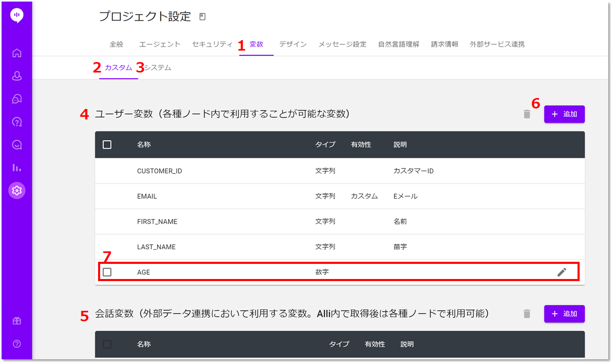Click the FIRST_NAME variable name
The image size is (613, 364).
click(x=157, y=222)
